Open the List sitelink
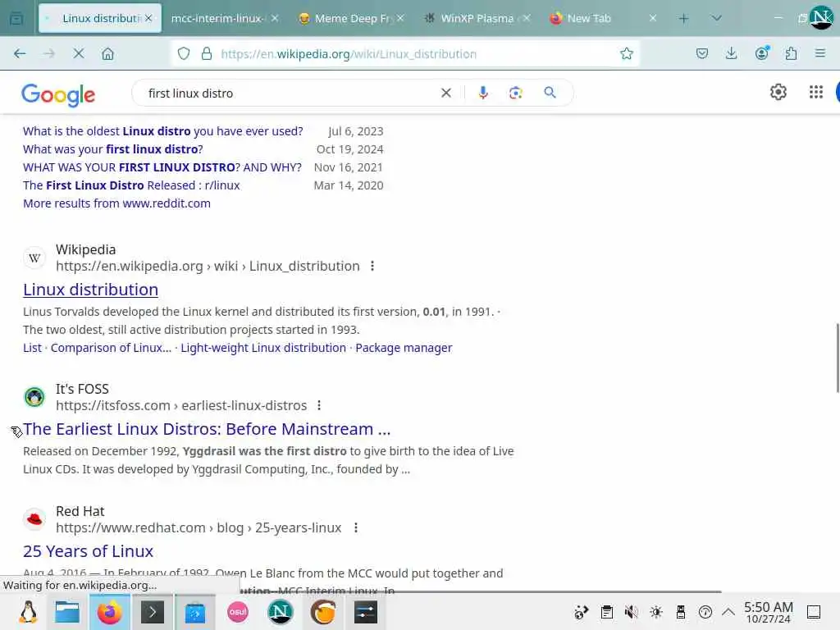This screenshot has height=630, width=840. (x=32, y=348)
